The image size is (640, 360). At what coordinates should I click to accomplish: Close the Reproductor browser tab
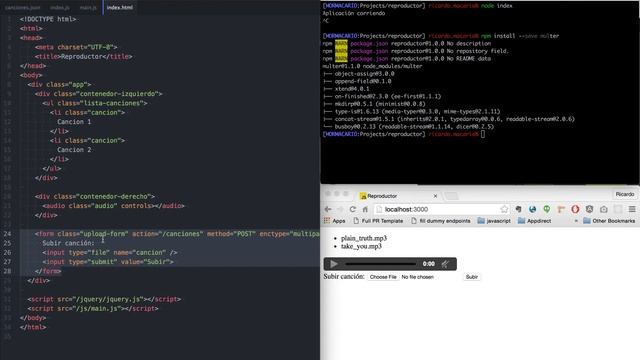pos(435,196)
